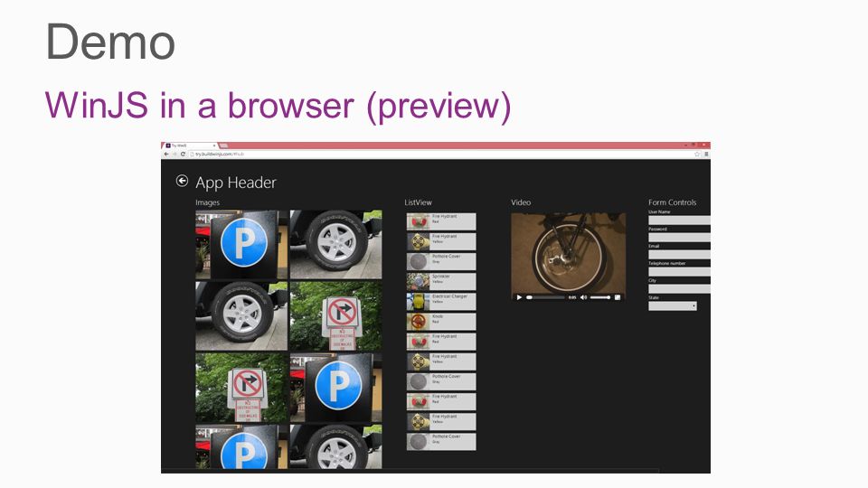This screenshot has height=488, width=868.
Task: Open a new browser tab
Action: click(224, 145)
